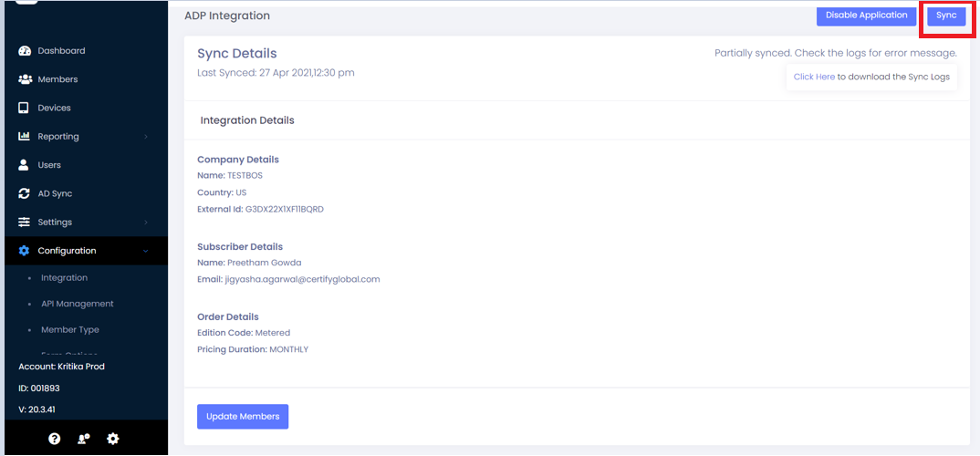Screen dimensions: 980x456
Task: Click the Dashboard gauge icon
Action: pos(25,50)
